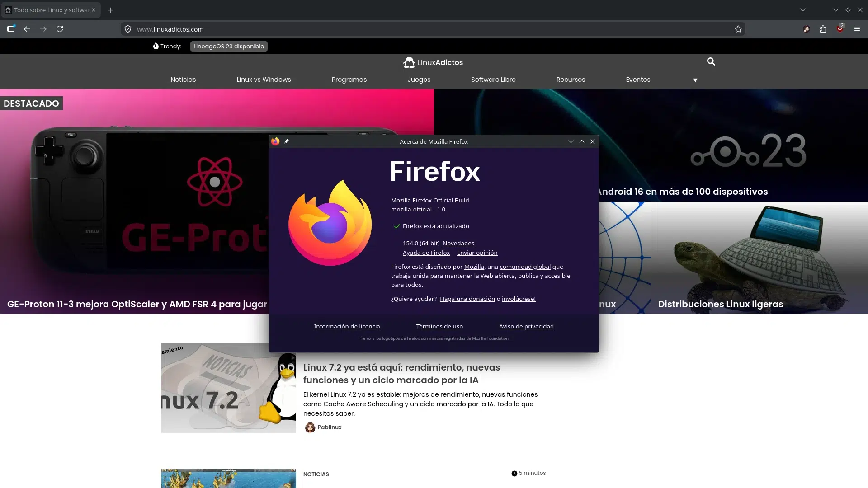Image resolution: width=868 pixels, height=488 pixels.
Task: Click the Trendy flame icon
Action: pyautogui.click(x=156, y=46)
